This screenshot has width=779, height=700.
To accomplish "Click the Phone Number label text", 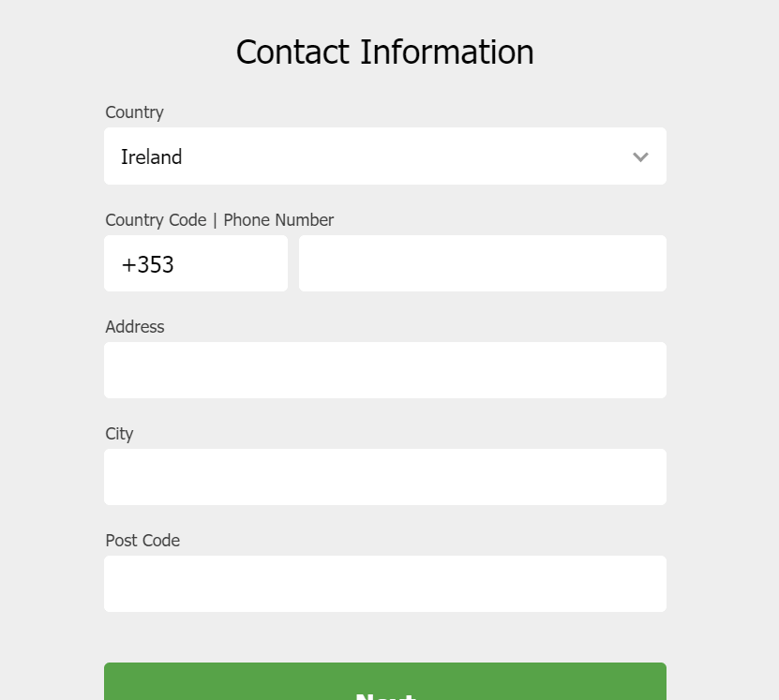I will click(278, 220).
